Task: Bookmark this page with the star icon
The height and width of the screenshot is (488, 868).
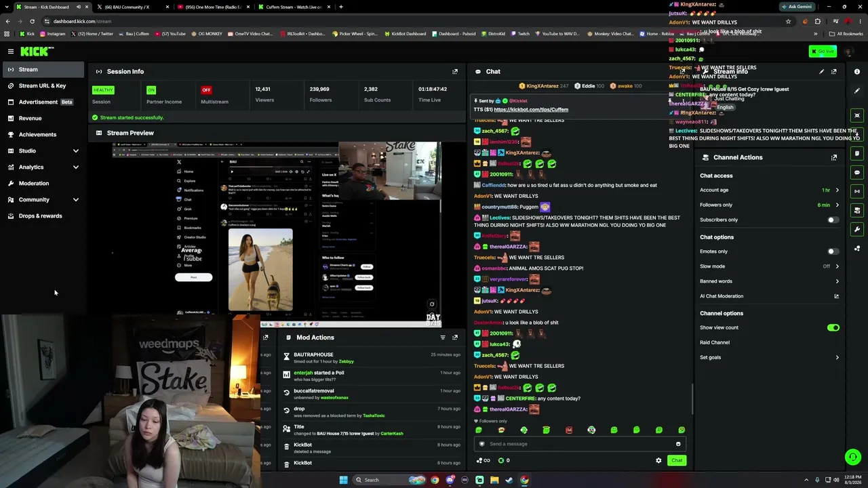Action: pyautogui.click(x=788, y=21)
